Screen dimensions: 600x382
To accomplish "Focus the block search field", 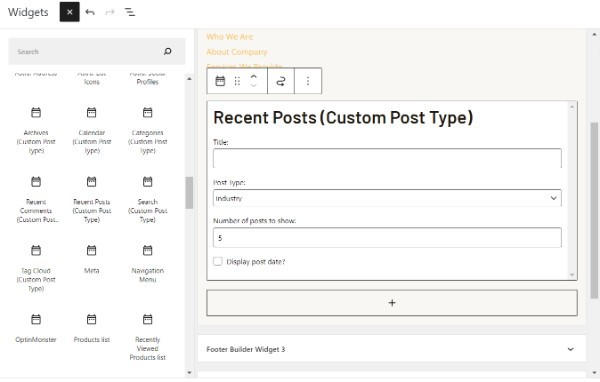I will click(x=97, y=51).
